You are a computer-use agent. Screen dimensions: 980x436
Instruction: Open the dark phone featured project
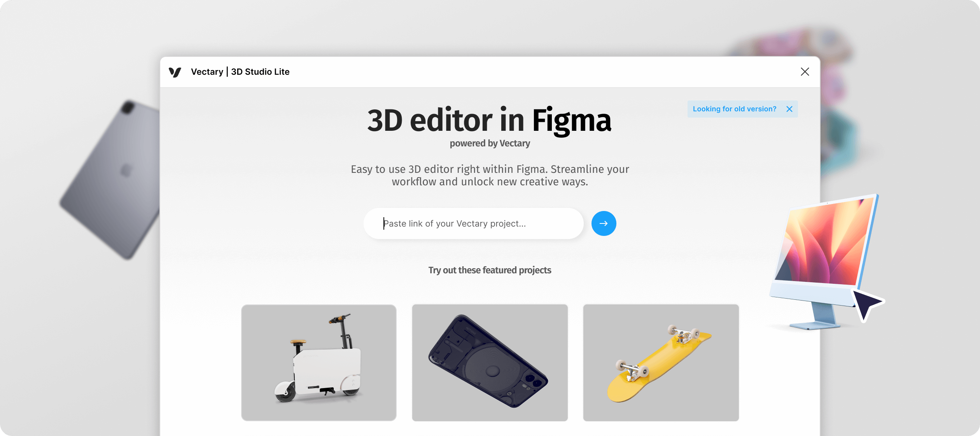pos(490,362)
